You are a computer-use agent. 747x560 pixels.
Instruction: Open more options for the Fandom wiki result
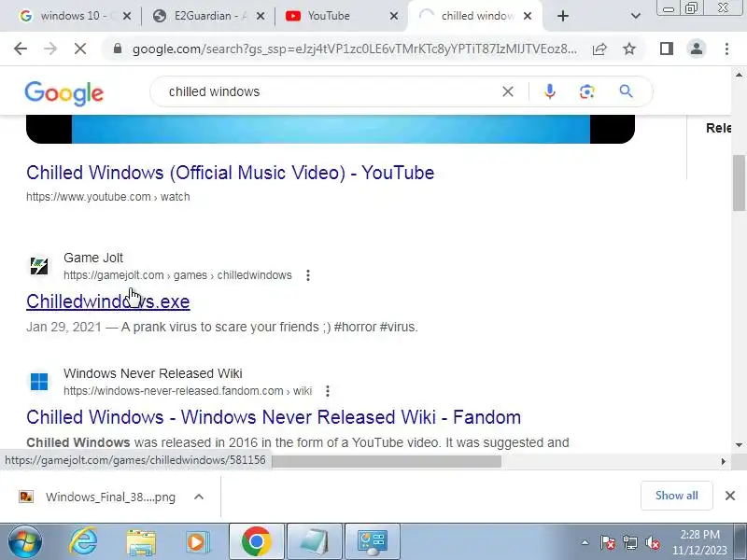point(328,391)
